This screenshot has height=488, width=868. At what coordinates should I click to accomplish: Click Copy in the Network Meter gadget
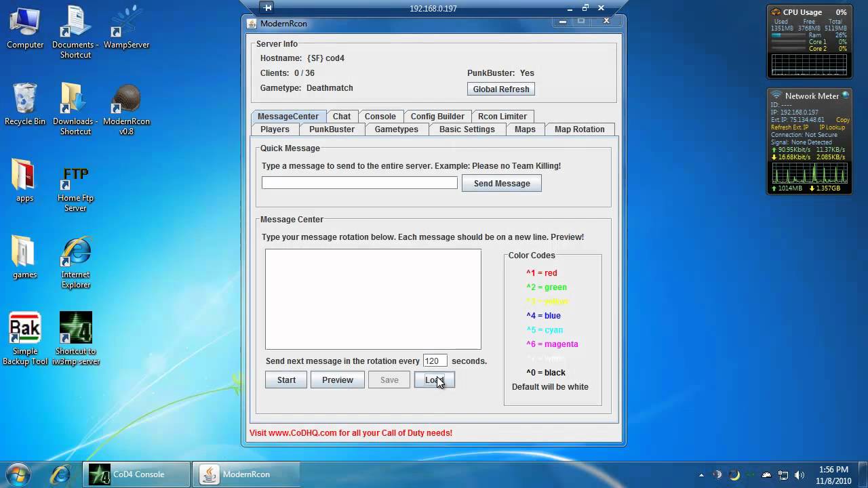[842, 120]
